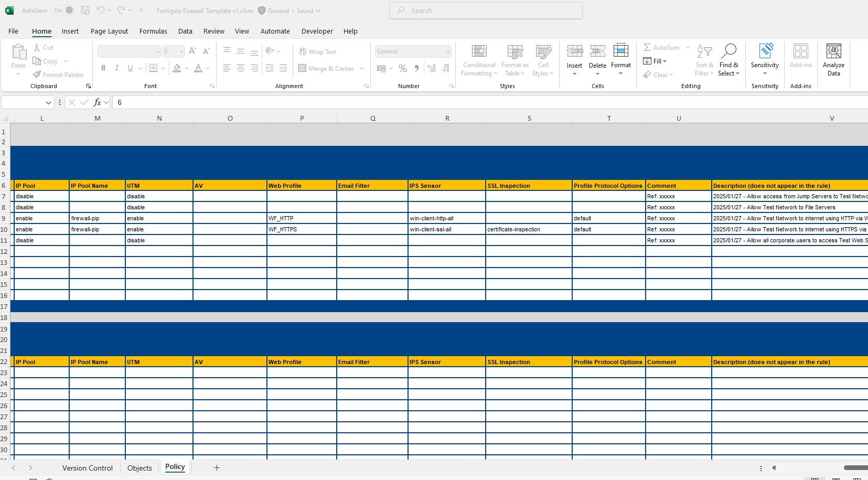Select column header S
This screenshot has height=480, width=868.
[529, 118]
